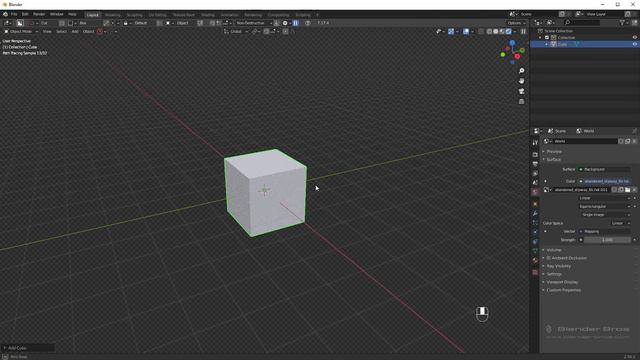Viewport: 640px width, 360px height.
Task: Select the Layout workspace tab
Action: click(93, 15)
